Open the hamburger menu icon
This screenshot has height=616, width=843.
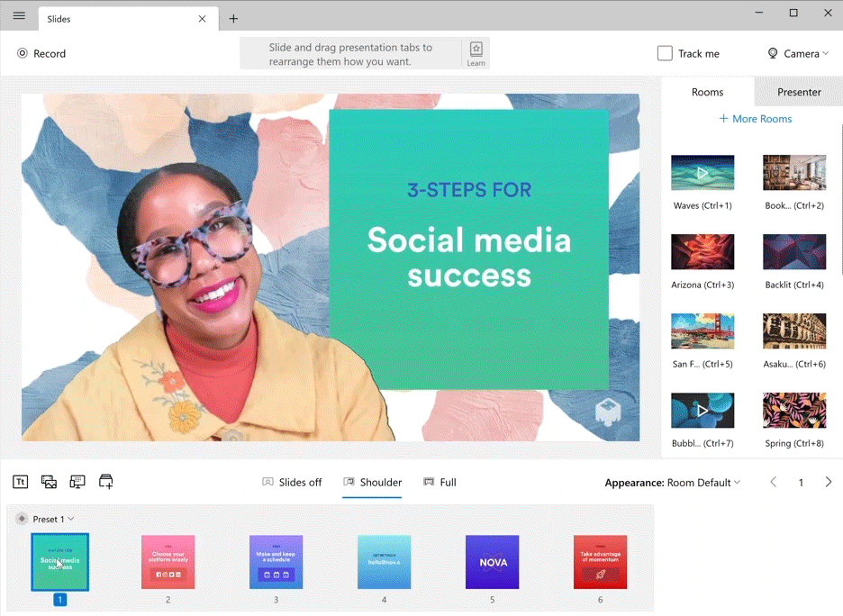[19, 15]
